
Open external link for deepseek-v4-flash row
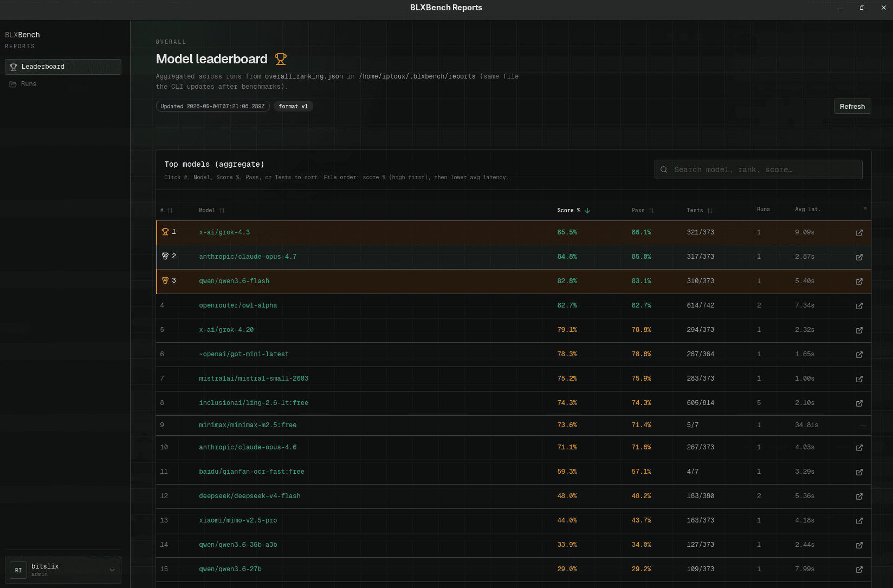pyautogui.click(x=859, y=496)
